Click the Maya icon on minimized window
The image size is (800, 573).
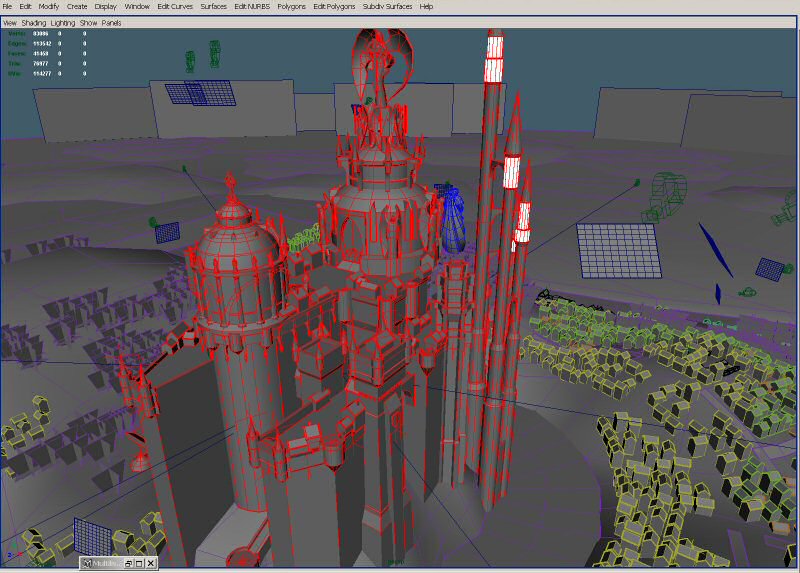(x=87, y=564)
